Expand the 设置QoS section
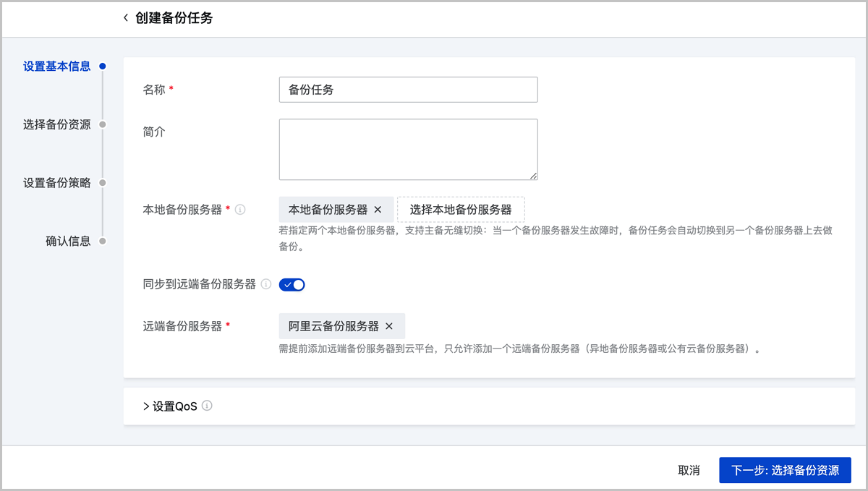 (x=170, y=406)
